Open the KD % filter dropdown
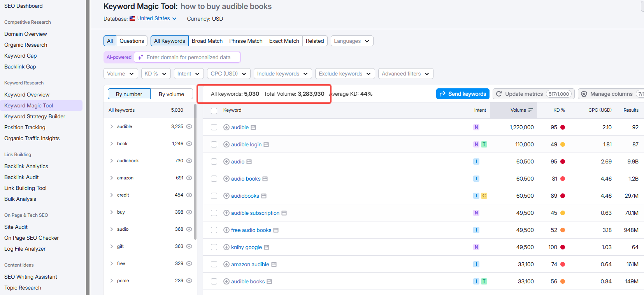Image resolution: width=644 pixels, height=295 pixels. click(156, 74)
